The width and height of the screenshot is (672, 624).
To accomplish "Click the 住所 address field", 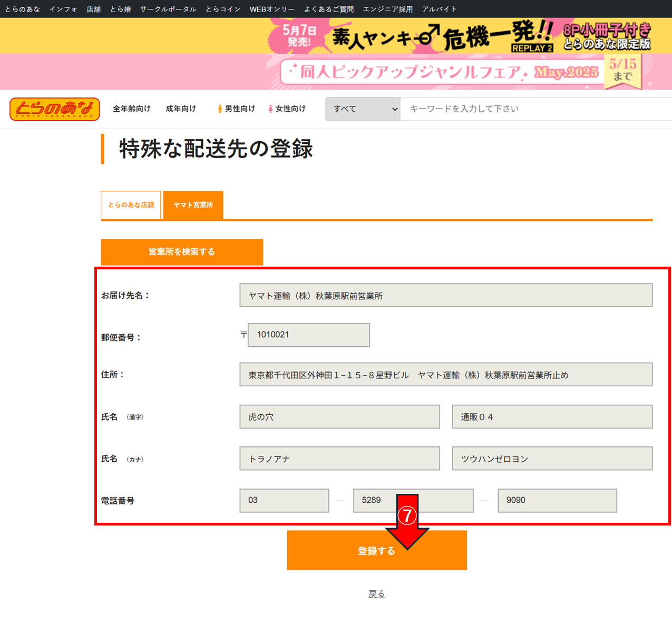I will coord(446,375).
